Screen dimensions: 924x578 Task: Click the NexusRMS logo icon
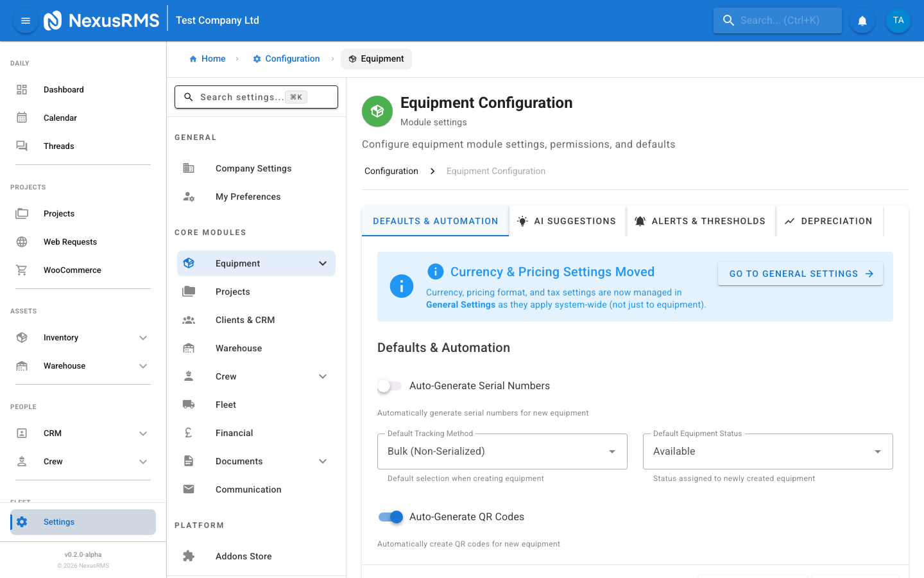(53, 21)
